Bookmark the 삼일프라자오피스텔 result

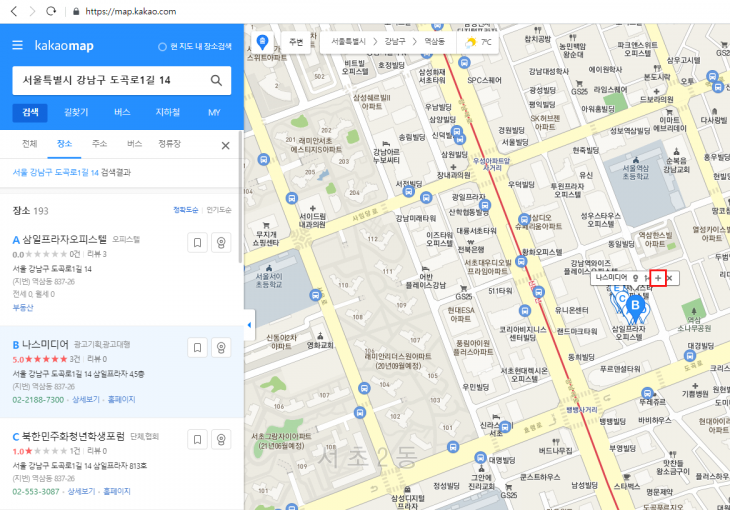pos(198,242)
